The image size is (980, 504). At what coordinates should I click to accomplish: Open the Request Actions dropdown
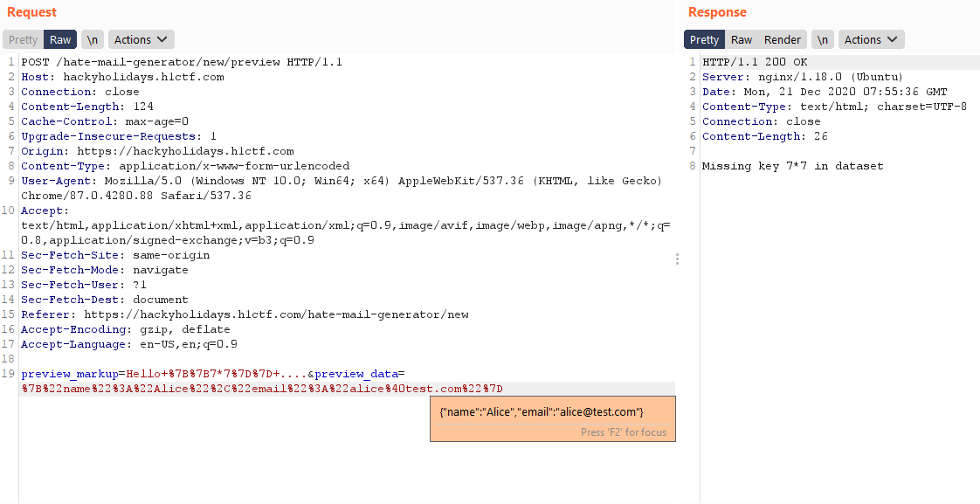pyautogui.click(x=141, y=39)
